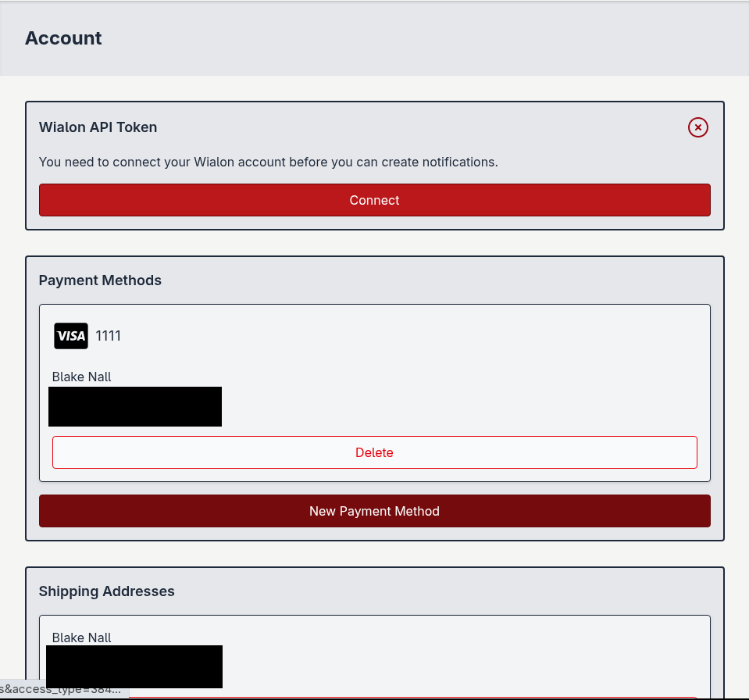This screenshot has width=749, height=700.
Task: Click the redacted shipping address block
Action: (134, 666)
